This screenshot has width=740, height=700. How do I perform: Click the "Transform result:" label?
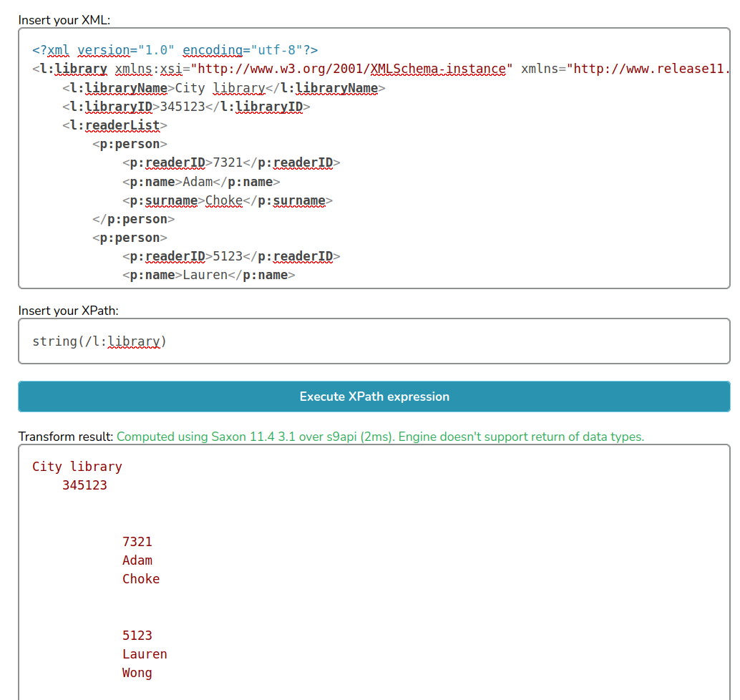66,437
